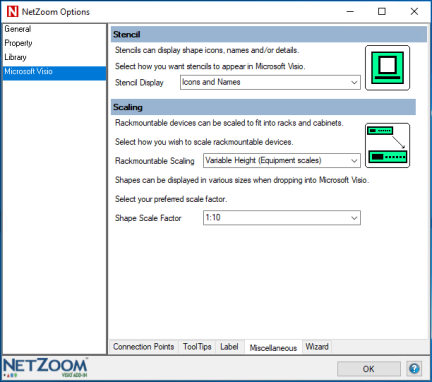The height and width of the screenshot is (382, 432).
Task: Open the Shape Scale Factor dropdown
Action: (x=282, y=218)
